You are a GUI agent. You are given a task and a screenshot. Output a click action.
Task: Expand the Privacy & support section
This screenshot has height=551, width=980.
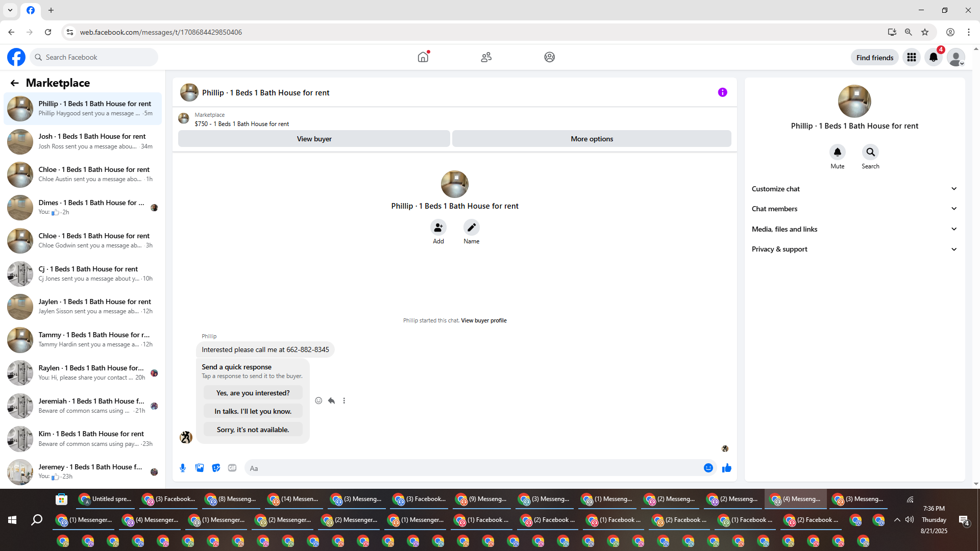pos(854,249)
